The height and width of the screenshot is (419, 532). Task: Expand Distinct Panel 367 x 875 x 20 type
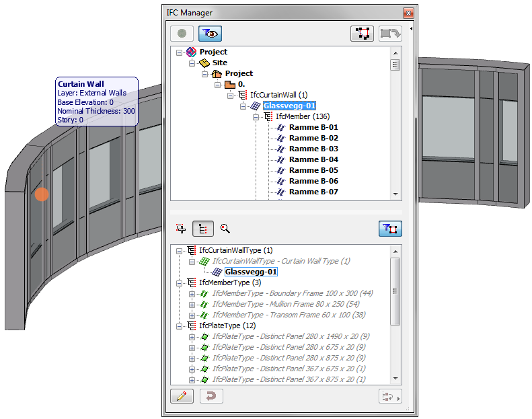pyautogui.click(x=192, y=380)
